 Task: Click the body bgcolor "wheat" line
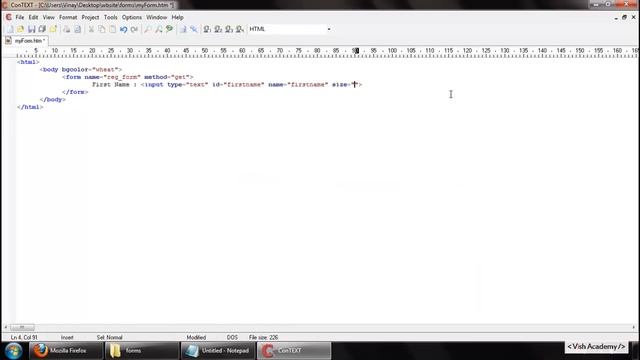pos(81,69)
